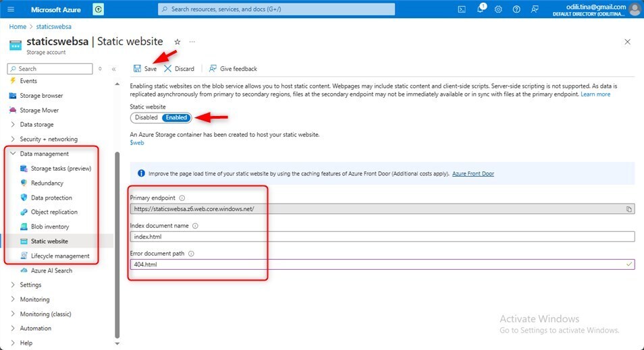
Task: Open the account avatar menu
Action: (635, 9)
